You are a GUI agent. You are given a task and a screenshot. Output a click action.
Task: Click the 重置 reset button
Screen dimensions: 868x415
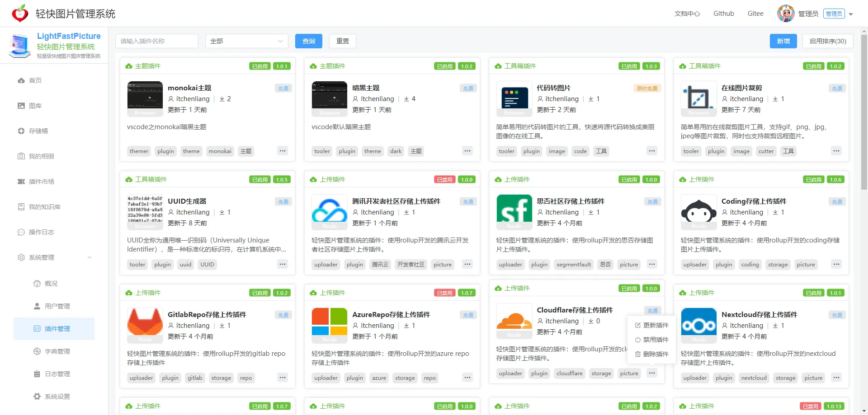click(x=343, y=41)
